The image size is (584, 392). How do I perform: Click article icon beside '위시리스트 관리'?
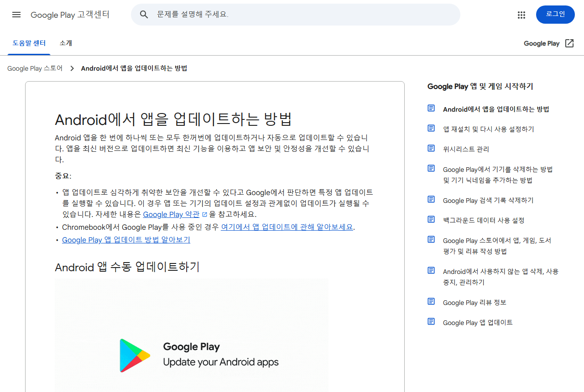pos(431,148)
